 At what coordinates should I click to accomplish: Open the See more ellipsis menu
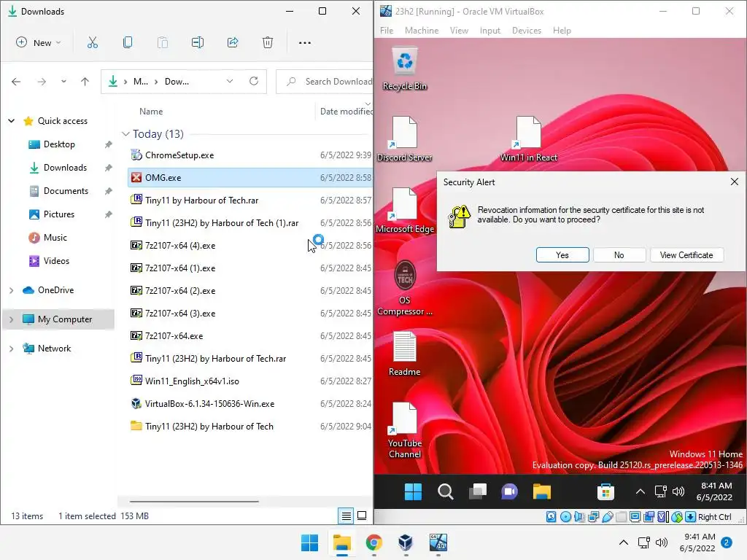point(305,43)
